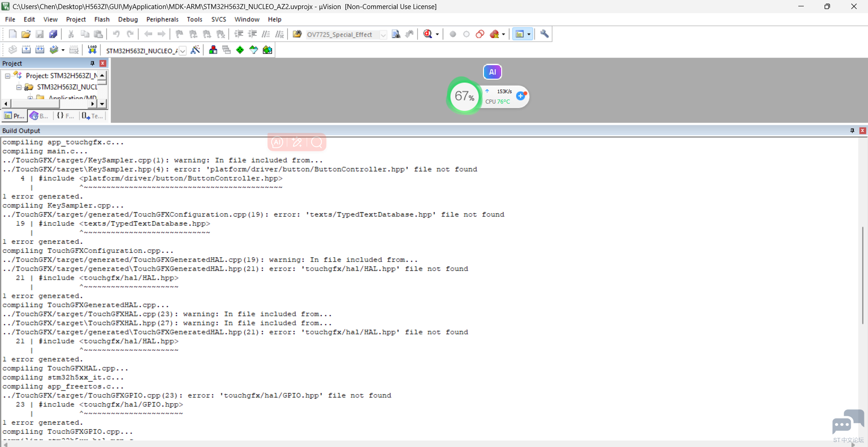Open the Project menu
Viewport: 868px width, 447px height.
click(76, 19)
